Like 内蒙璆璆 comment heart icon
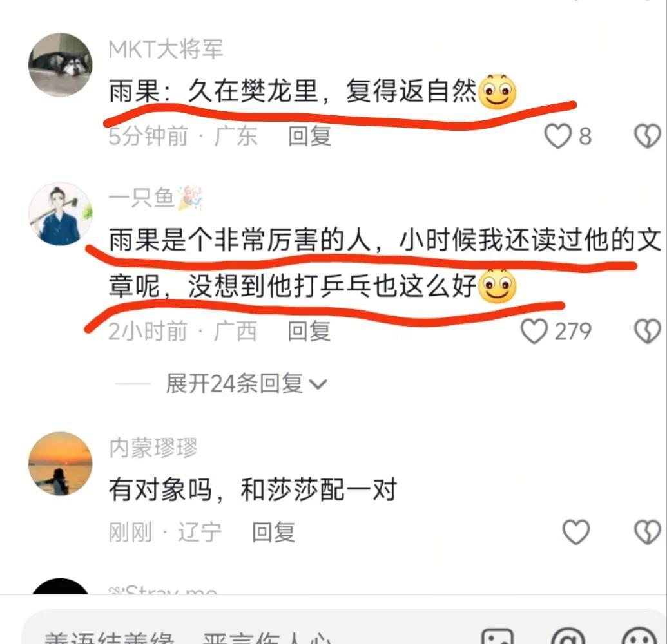 tap(576, 532)
